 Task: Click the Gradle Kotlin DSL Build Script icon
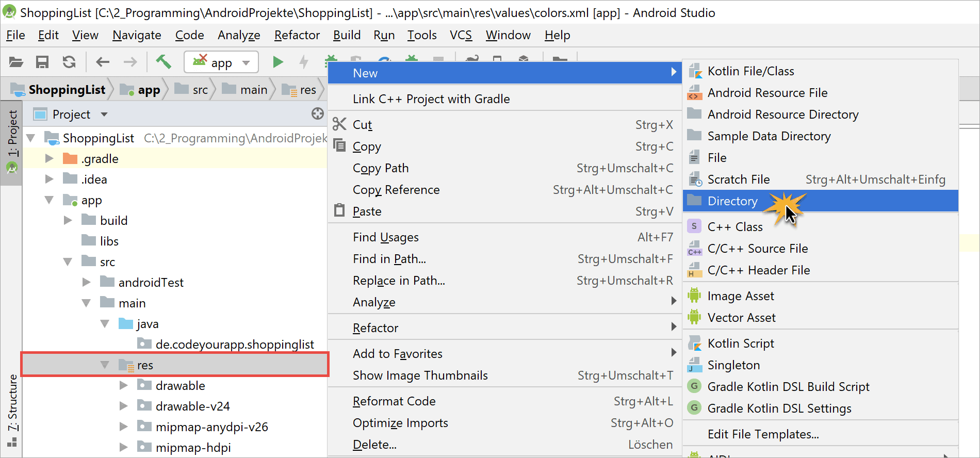(x=694, y=386)
